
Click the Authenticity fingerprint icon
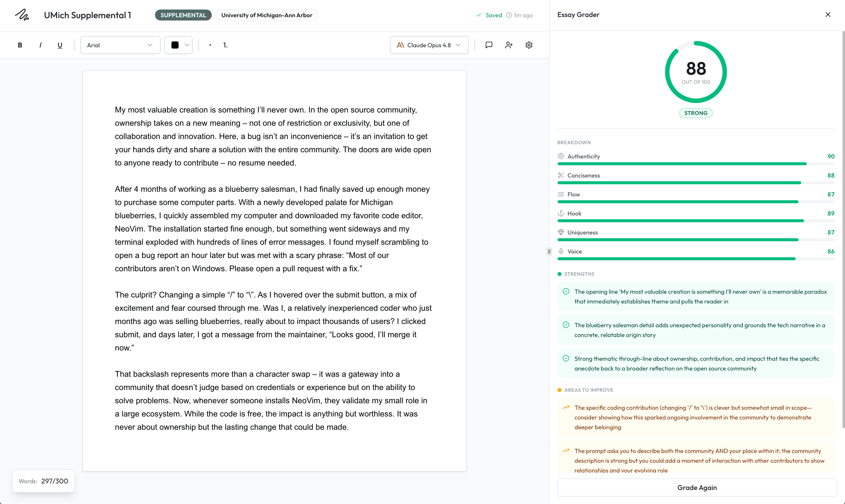[561, 156]
